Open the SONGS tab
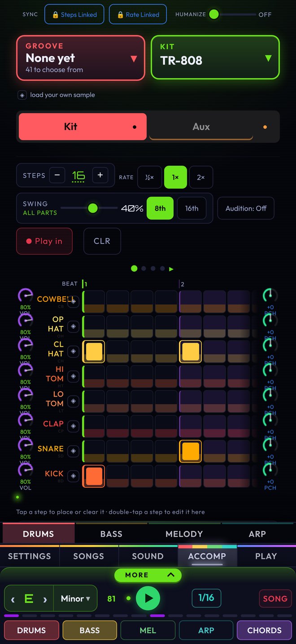 89,556
